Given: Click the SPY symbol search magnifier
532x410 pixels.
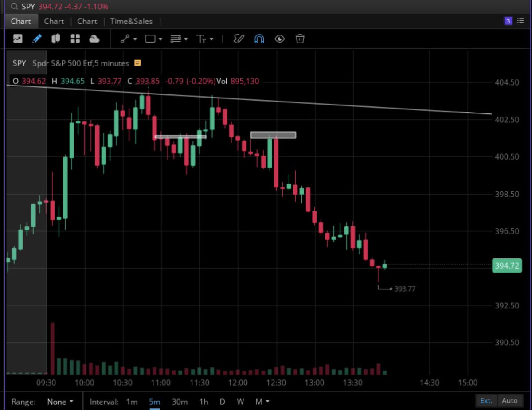Looking at the screenshot, I should click(x=14, y=7).
